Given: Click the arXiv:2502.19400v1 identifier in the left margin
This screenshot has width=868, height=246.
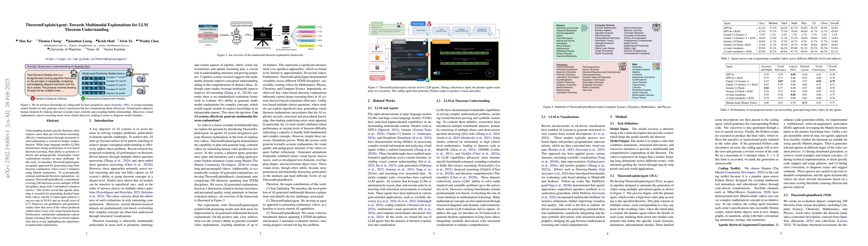Looking at the screenshot, I should point(7,128).
